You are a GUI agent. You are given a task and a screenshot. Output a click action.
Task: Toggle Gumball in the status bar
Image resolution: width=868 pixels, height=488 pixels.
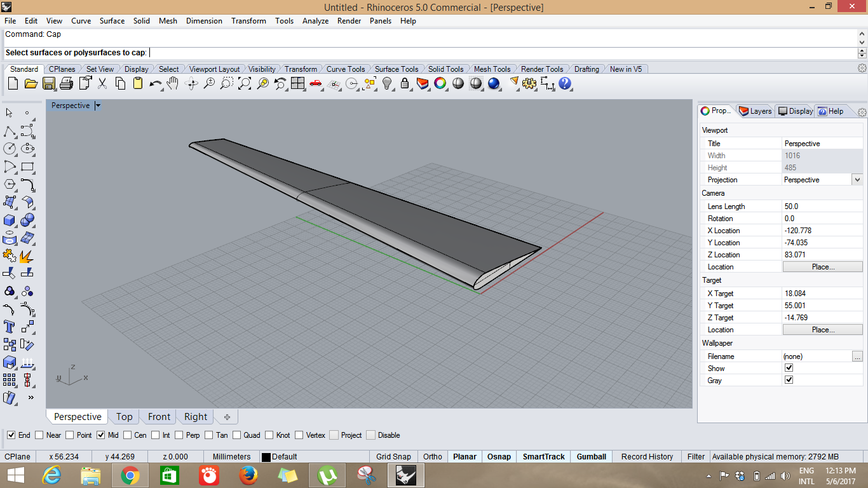point(592,457)
